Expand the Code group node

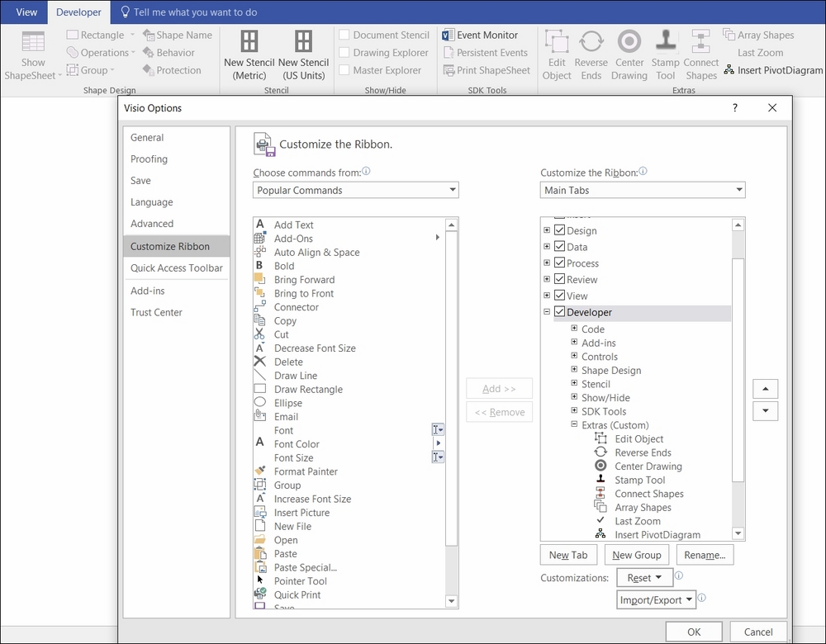574,328
